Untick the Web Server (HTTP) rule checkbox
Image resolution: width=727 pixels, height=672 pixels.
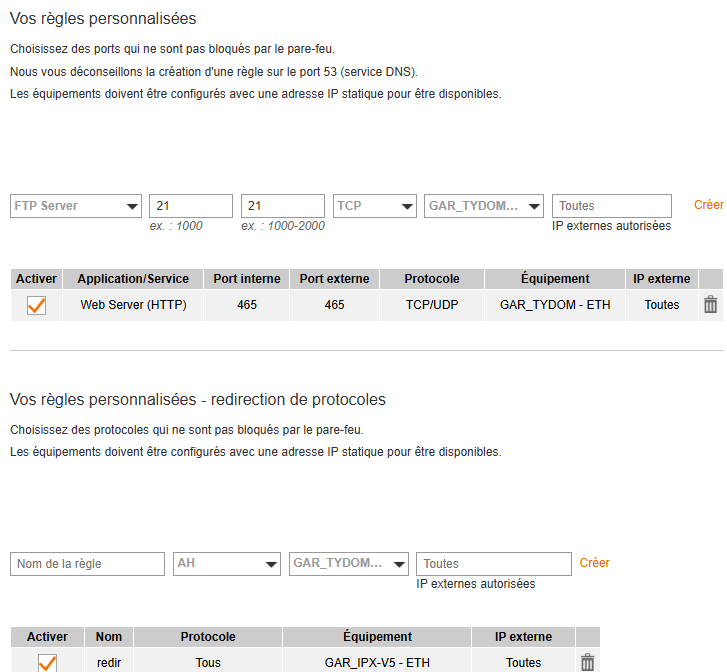tap(37, 305)
